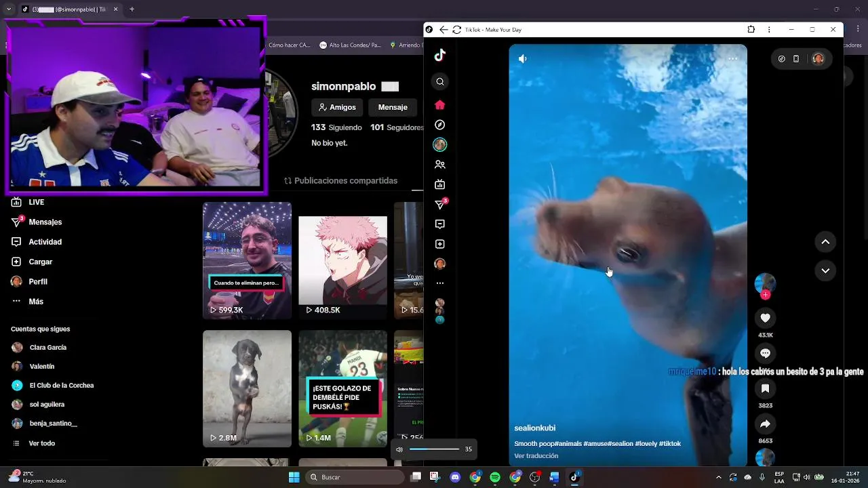
Task: Click the phone icon to get the app
Action: 796,59
